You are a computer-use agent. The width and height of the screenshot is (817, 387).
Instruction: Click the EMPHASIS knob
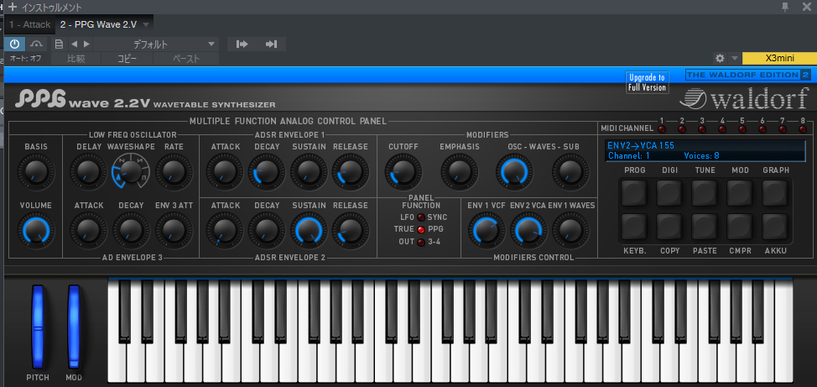(x=459, y=171)
